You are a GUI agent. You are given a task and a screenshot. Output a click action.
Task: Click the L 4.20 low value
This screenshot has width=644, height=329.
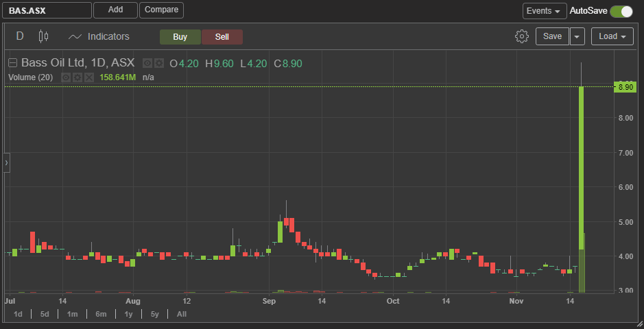tap(254, 64)
